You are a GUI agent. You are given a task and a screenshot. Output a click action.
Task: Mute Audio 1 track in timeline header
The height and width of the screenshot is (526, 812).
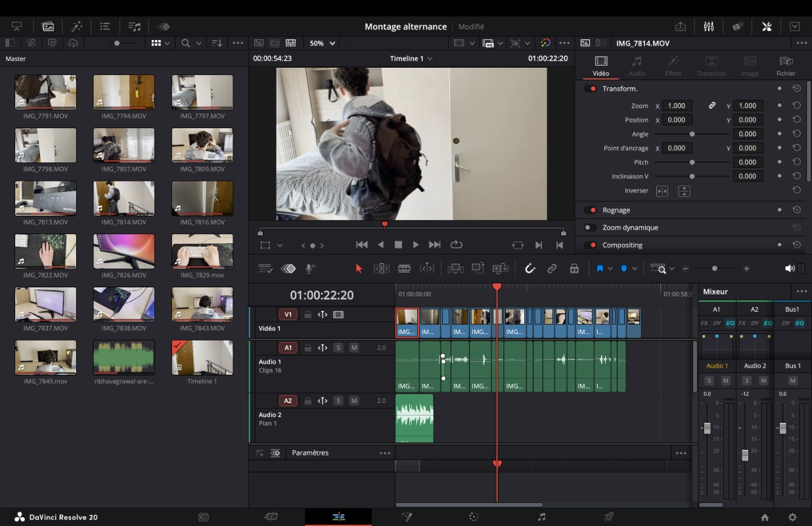pyautogui.click(x=354, y=347)
